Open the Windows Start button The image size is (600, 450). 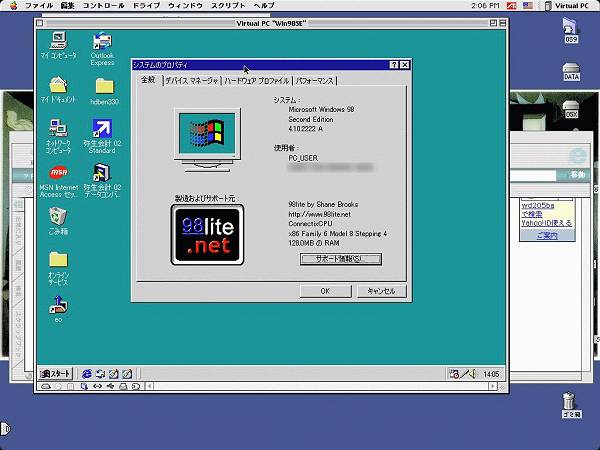pyautogui.click(x=56, y=374)
